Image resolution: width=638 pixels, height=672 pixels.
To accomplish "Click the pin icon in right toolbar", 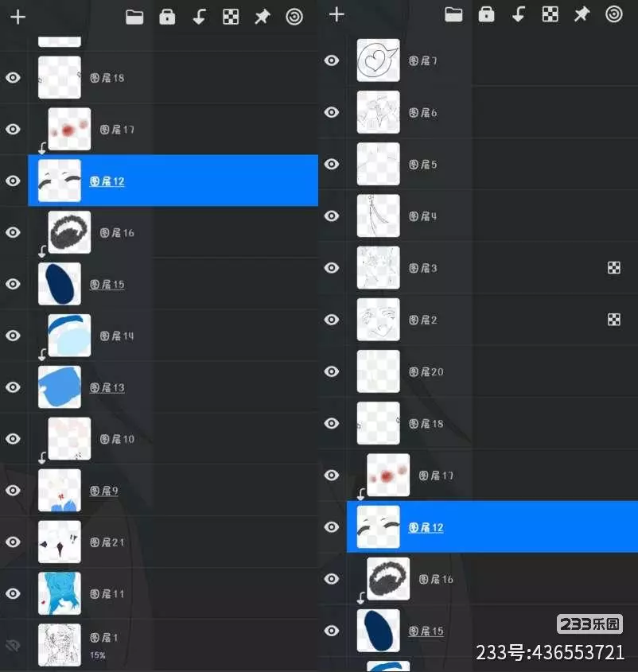I will [x=582, y=14].
